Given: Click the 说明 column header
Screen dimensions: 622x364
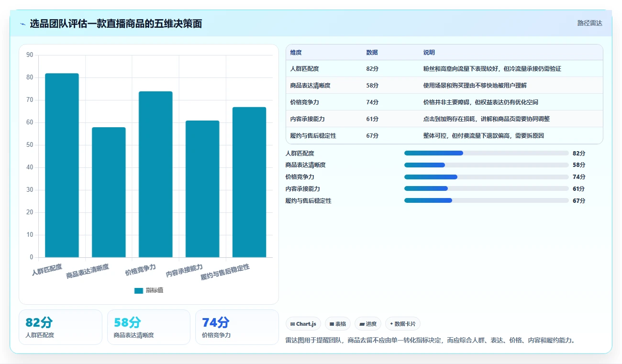Looking at the screenshot, I should [429, 53].
